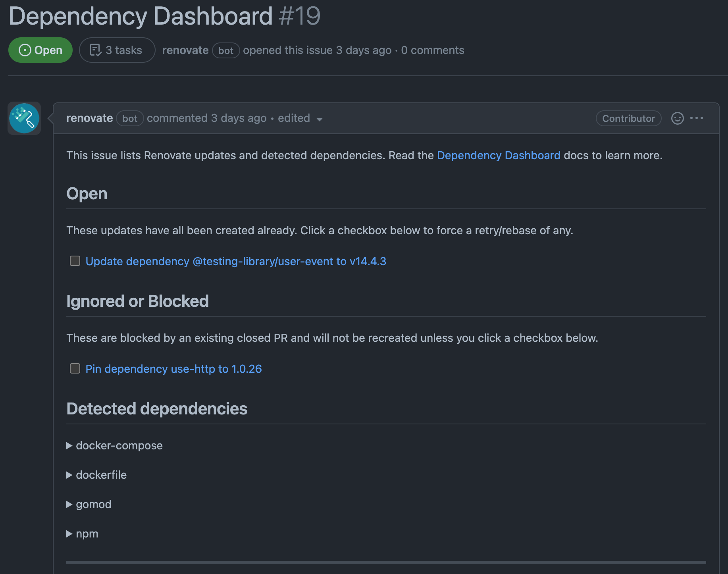Click renovate username in comment header
The image size is (728, 574).
tap(89, 118)
